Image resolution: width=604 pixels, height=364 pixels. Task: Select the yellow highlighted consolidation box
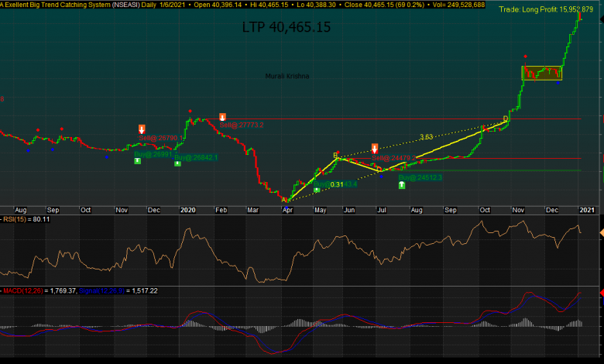pos(541,74)
